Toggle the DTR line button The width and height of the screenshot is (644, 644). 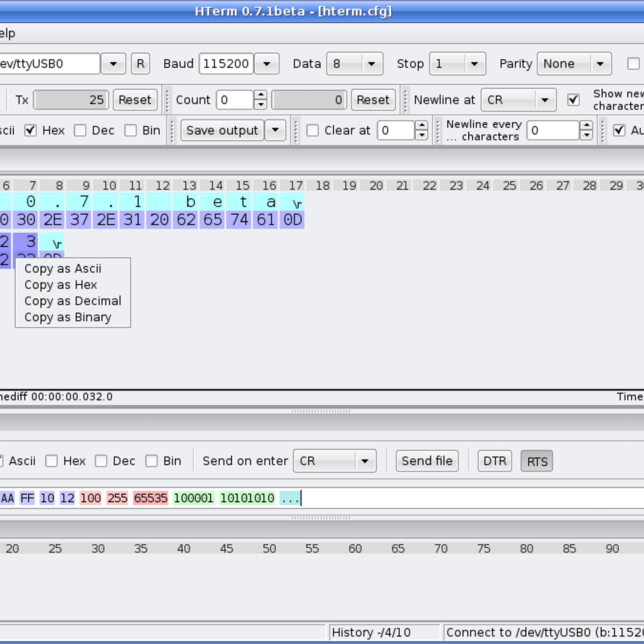(x=495, y=461)
